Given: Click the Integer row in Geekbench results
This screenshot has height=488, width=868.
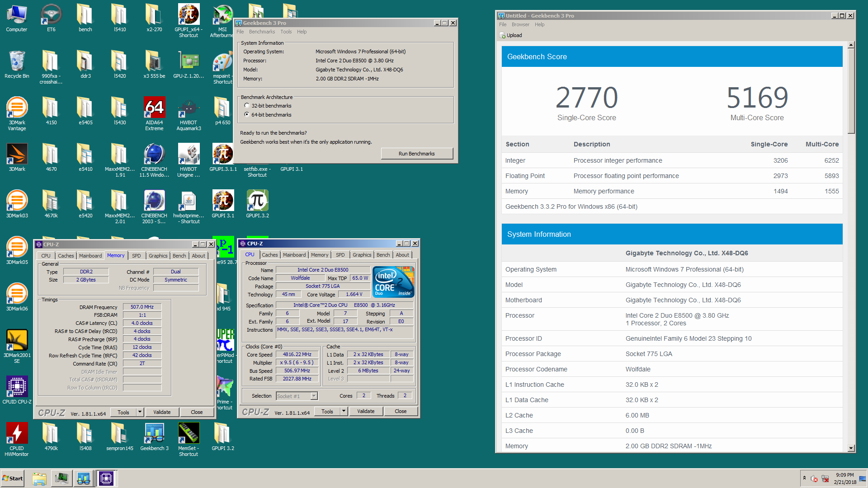Looking at the screenshot, I should tap(672, 160).
